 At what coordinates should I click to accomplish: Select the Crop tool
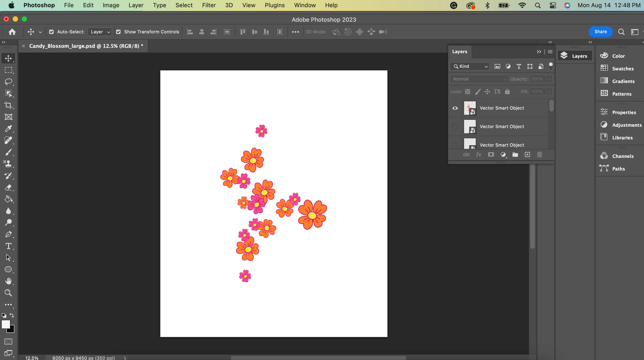(8, 105)
